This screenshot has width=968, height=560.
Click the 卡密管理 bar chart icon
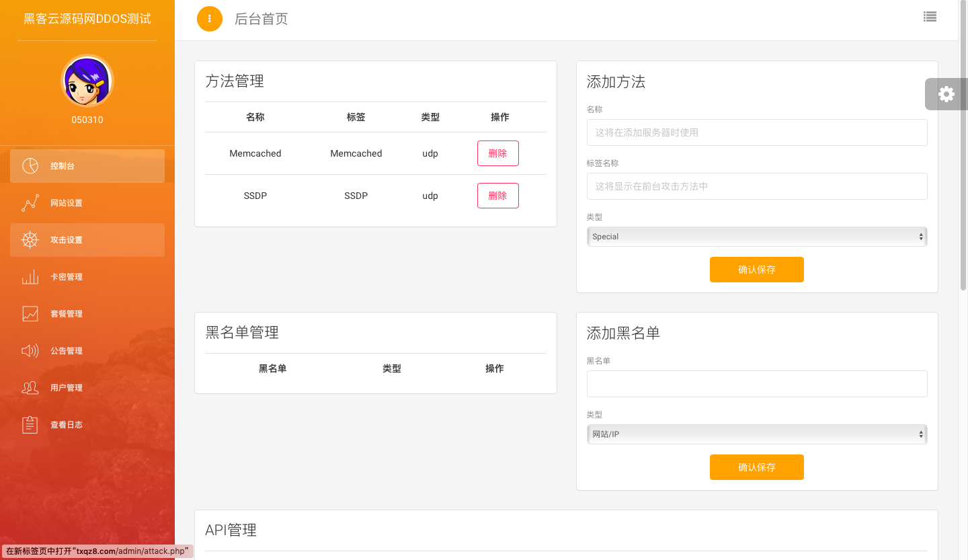point(30,277)
